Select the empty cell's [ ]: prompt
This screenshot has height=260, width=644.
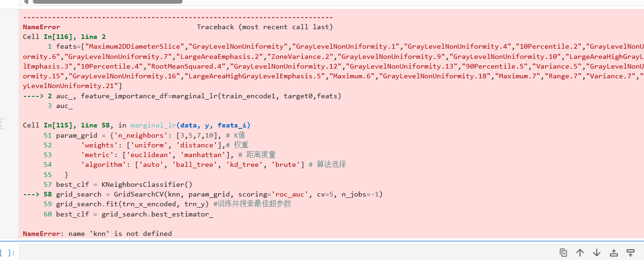[8, 253]
